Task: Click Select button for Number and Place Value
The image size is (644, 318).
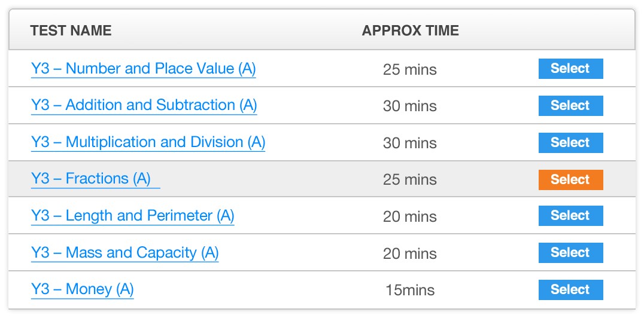Action: (570, 69)
